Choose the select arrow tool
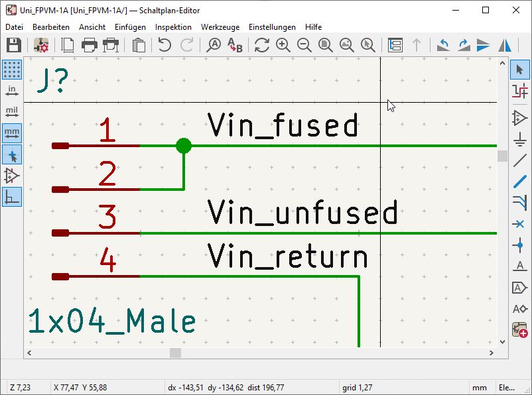The height and width of the screenshot is (395, 532). click(x=520, y=70)
